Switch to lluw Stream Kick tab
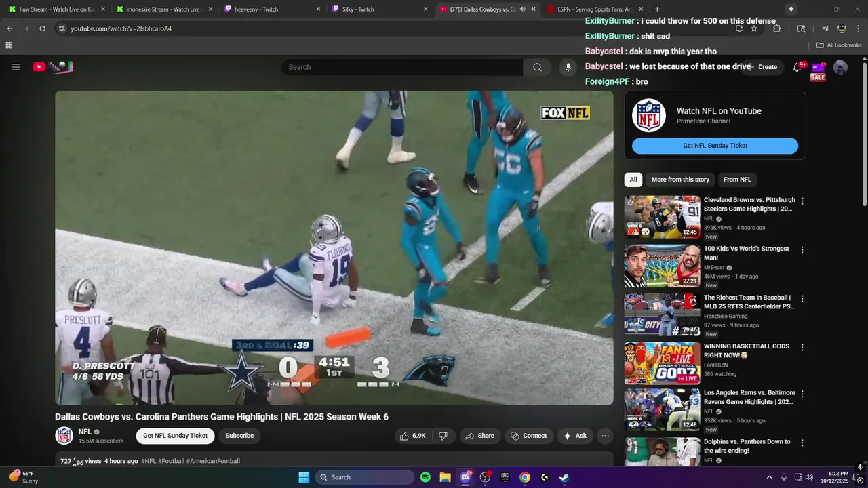 click(x=56, y=9)
